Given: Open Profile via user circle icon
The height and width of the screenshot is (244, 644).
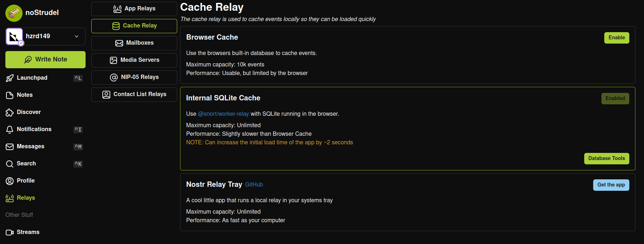Looking at the screenshot, I should coord(10,181).
